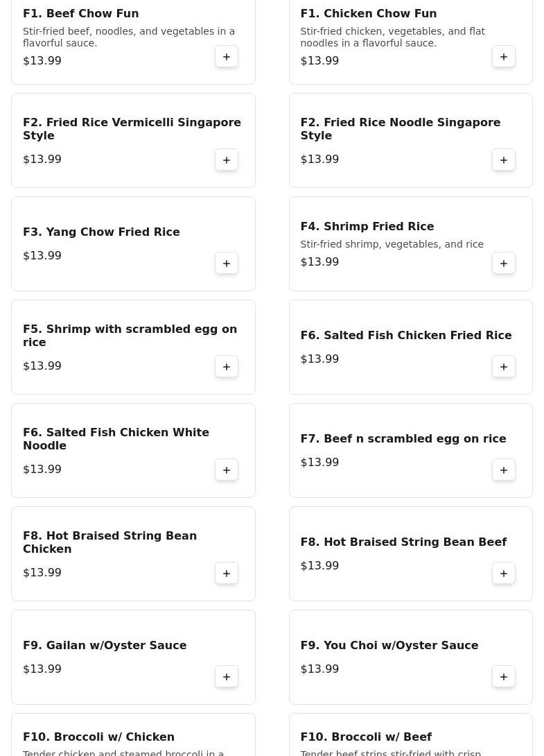Add F9. Gailan w/Oyster Sauce

click(x=227, y=676)
